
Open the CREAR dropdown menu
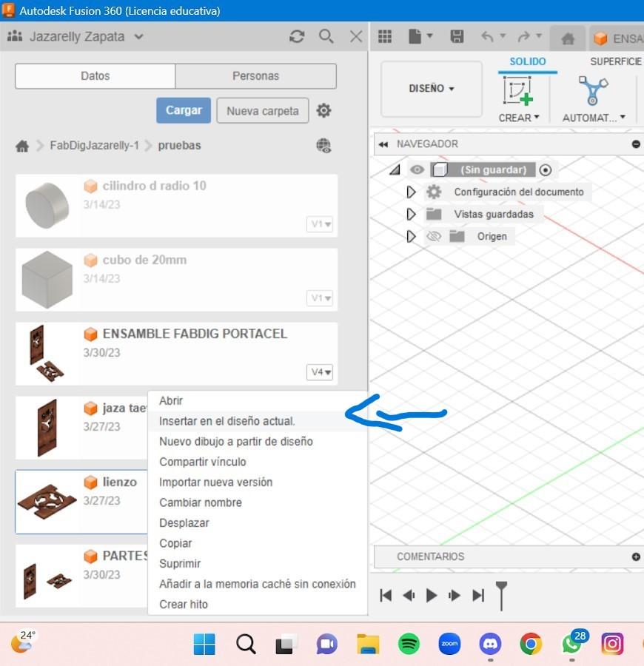519,118
